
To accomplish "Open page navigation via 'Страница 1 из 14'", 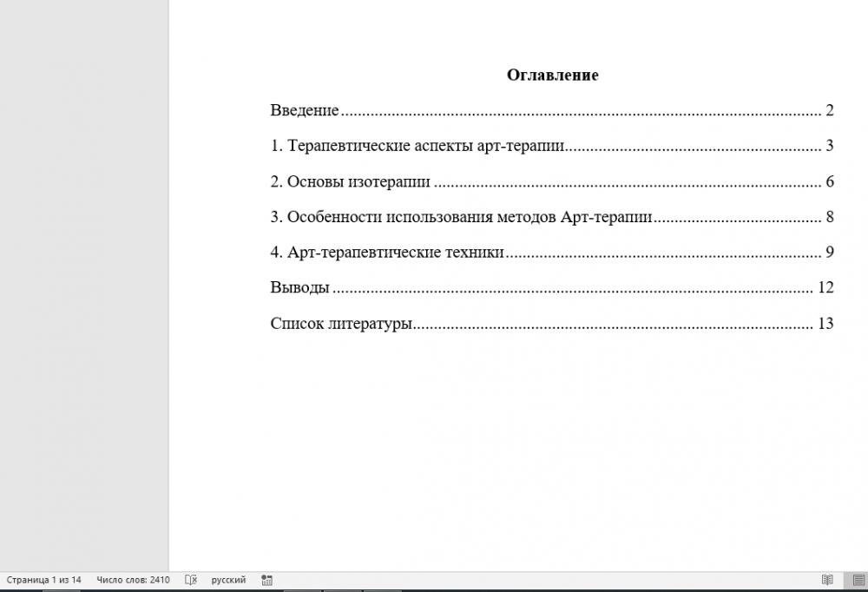I will pyautogui.click(x=43, y=580).
